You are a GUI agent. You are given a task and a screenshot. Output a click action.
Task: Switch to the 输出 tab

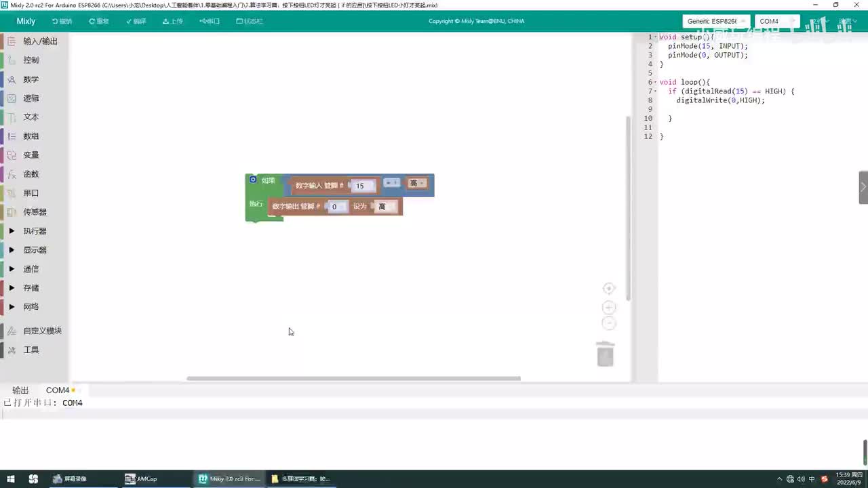[20, 390]
